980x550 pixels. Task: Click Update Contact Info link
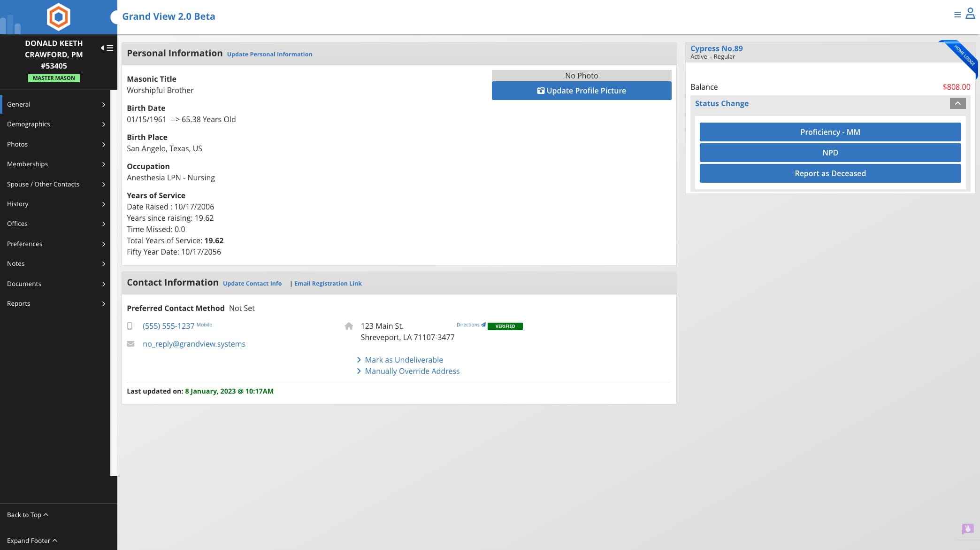coord(252,284)
